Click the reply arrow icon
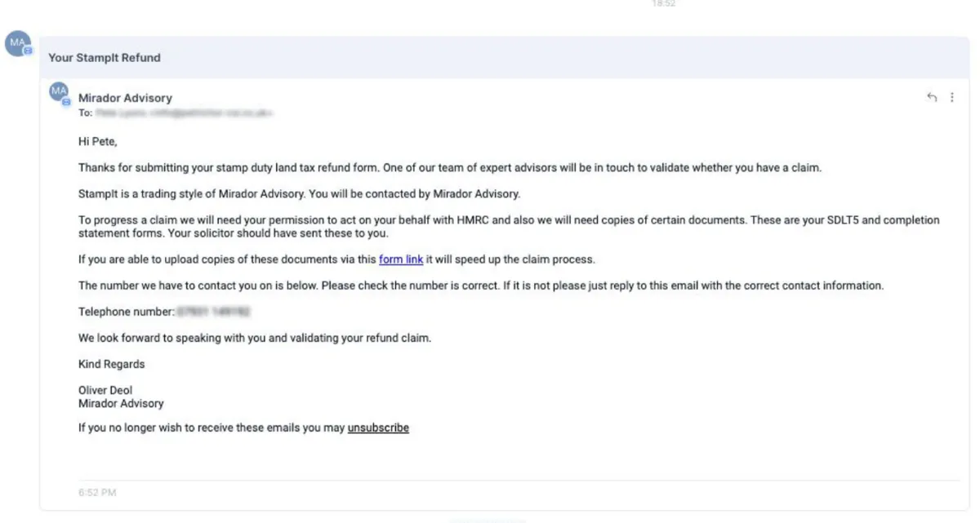The width and height of the screenshot is (980, 523). 932,97
